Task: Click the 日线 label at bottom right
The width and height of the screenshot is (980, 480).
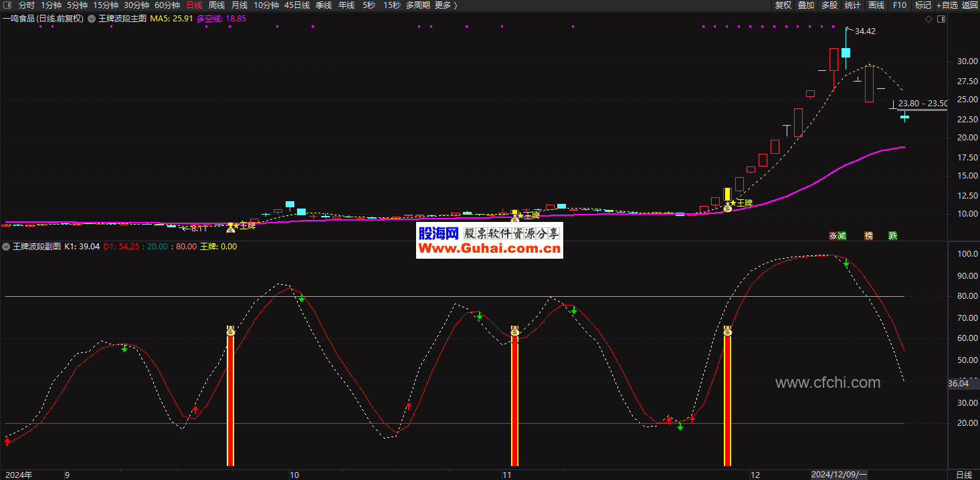Action: click(x=964, y=475)
